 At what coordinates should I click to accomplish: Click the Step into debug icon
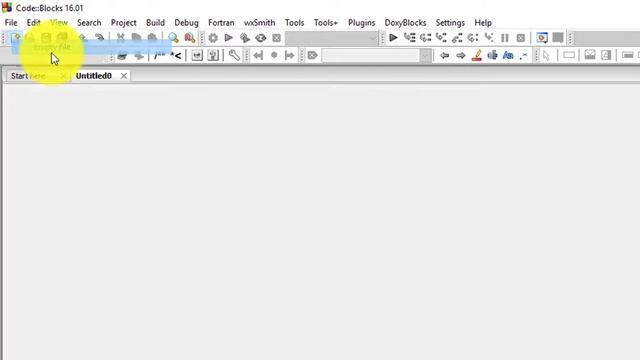(441, 38)
